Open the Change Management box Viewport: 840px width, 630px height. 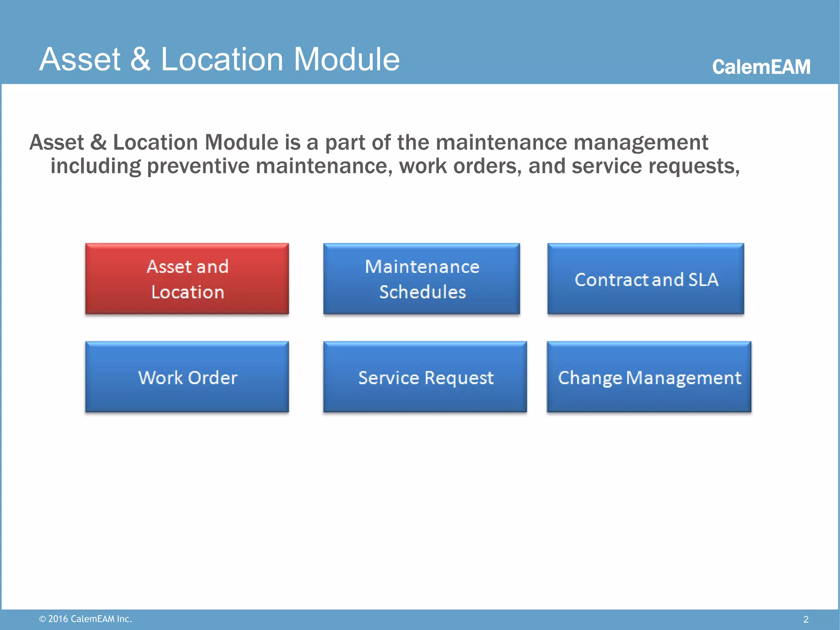(649, 377)
